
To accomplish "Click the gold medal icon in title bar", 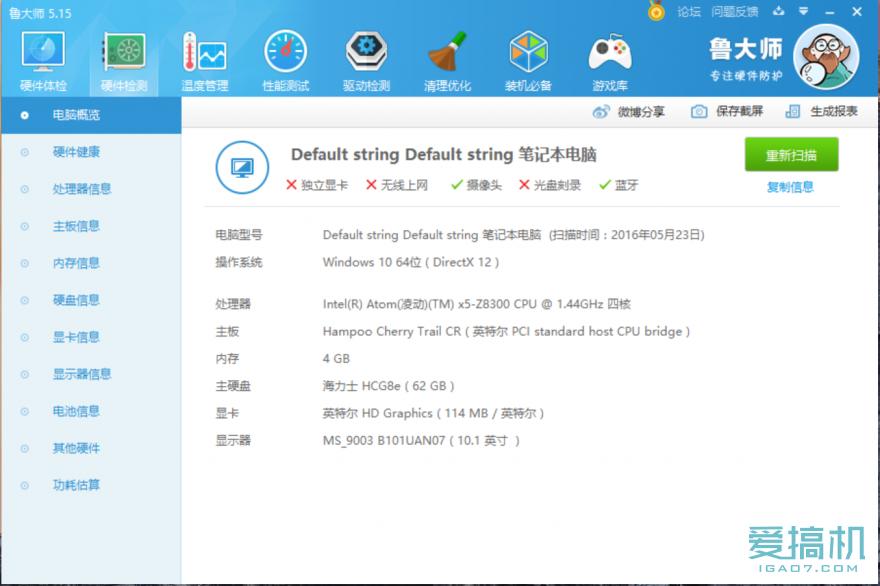I will (x=656, y=11).
